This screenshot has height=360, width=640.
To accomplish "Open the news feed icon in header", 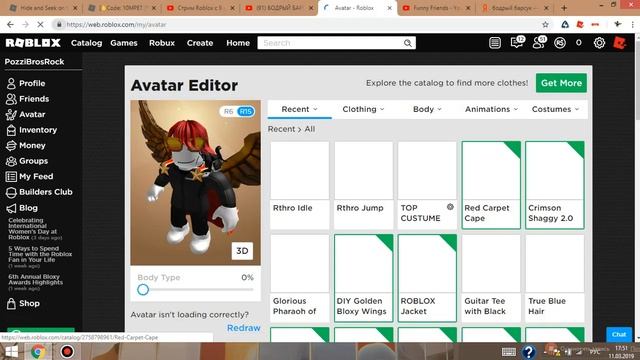I will tap(495, 43).
